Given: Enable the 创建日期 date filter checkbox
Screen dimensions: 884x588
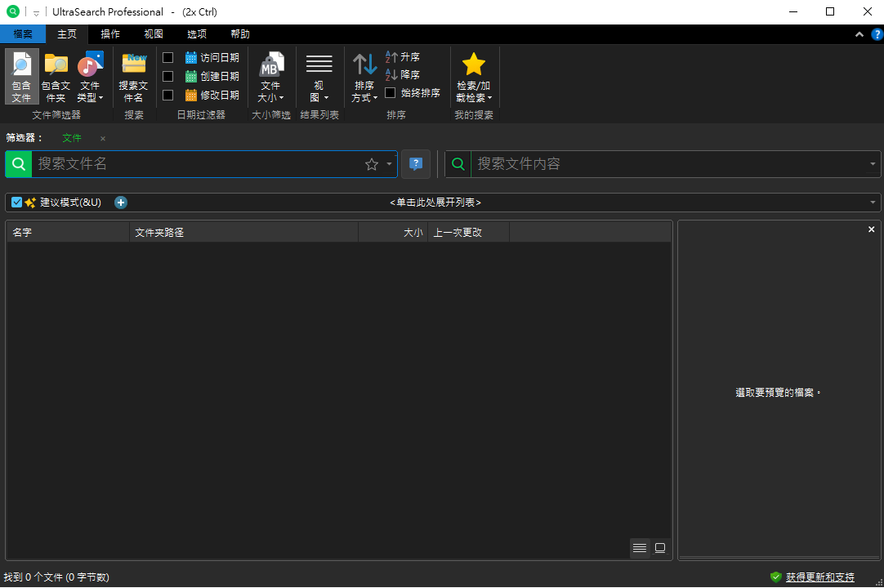Looking at the screenshot, I should click(168, 76).
